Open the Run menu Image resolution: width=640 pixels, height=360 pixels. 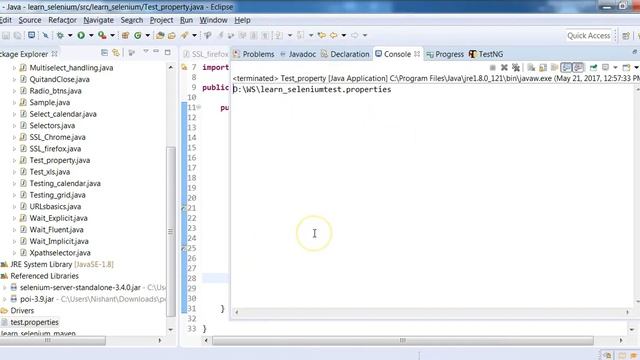pos(186,20)
